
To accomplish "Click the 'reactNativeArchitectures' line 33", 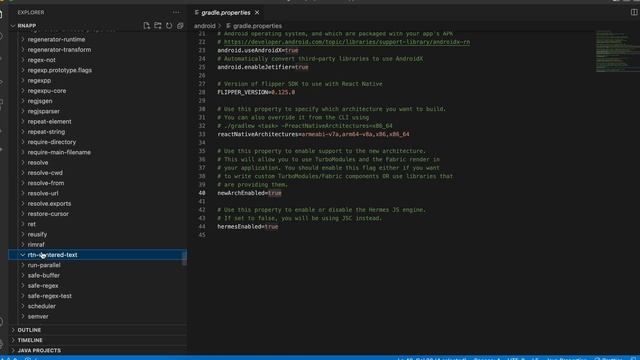I will pyautogui.click(x=313, y=134).
